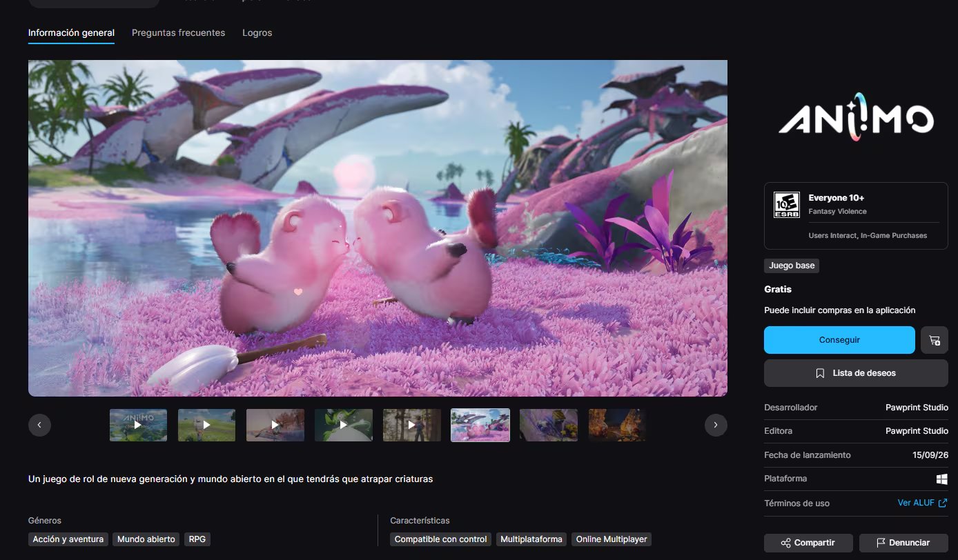Click the wishlist bookmark icon
Image resolution: width=958 pixels, height=560 pixels.
coord(820,373)
